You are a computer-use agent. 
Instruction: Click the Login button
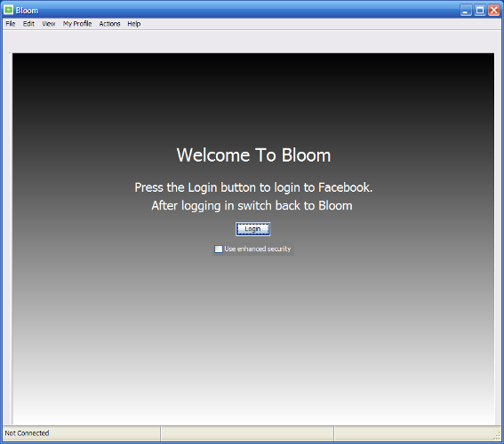pyautogui.click(x=253, y=229)
